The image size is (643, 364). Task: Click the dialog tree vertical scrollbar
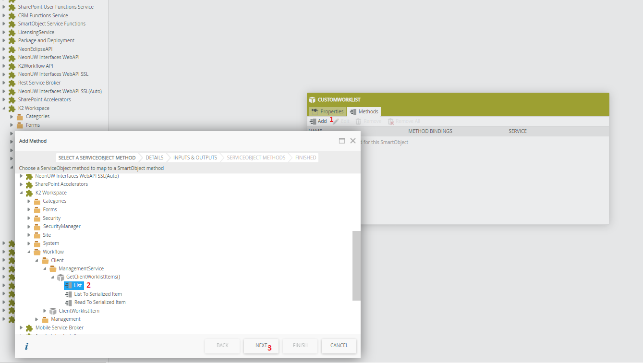click(356, 265)
